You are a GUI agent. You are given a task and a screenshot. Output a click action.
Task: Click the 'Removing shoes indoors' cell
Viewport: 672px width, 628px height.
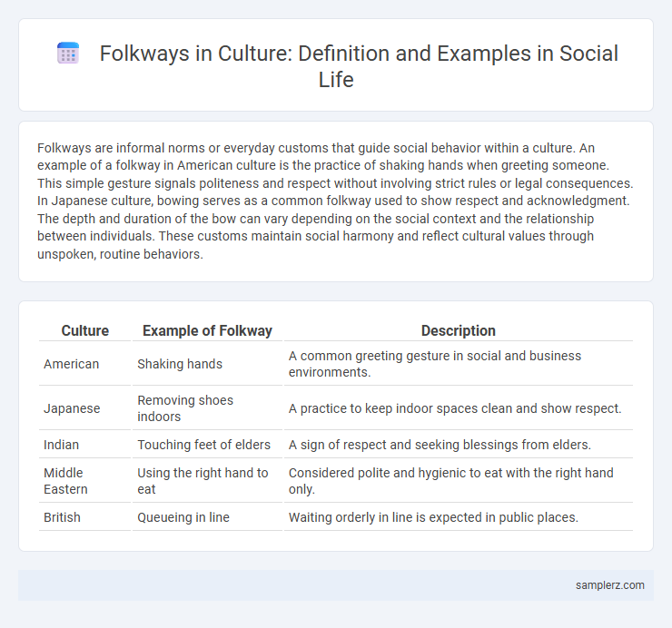(207, 408)
